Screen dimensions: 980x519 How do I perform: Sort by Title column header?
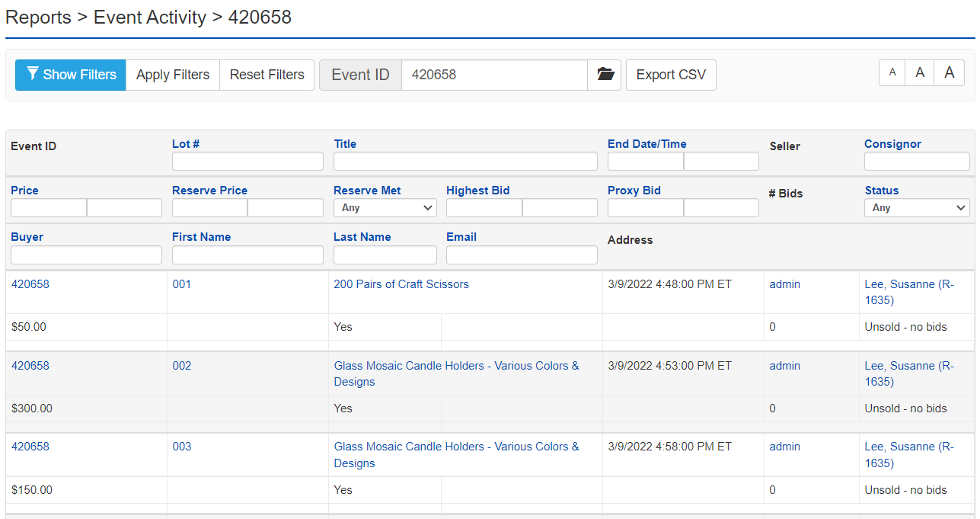tap(345, 143)
